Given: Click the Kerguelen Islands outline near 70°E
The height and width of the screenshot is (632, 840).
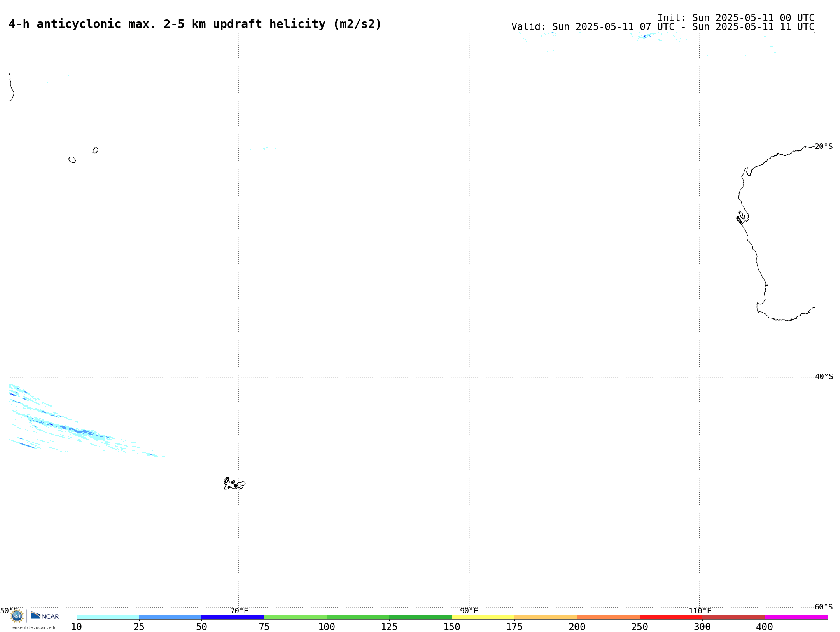Looking at the screenshot, I should pyautogui.click(x=234, y=484).
